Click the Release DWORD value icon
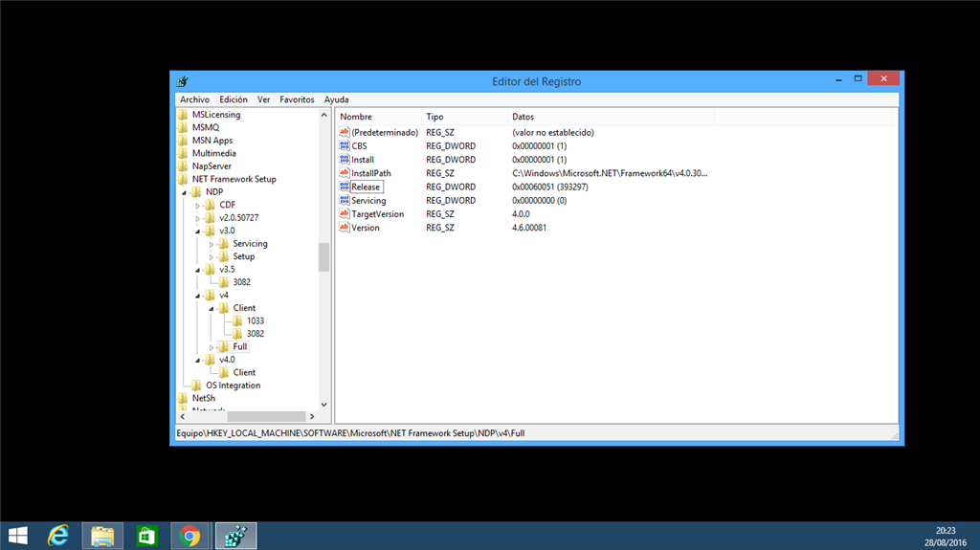 345,187
